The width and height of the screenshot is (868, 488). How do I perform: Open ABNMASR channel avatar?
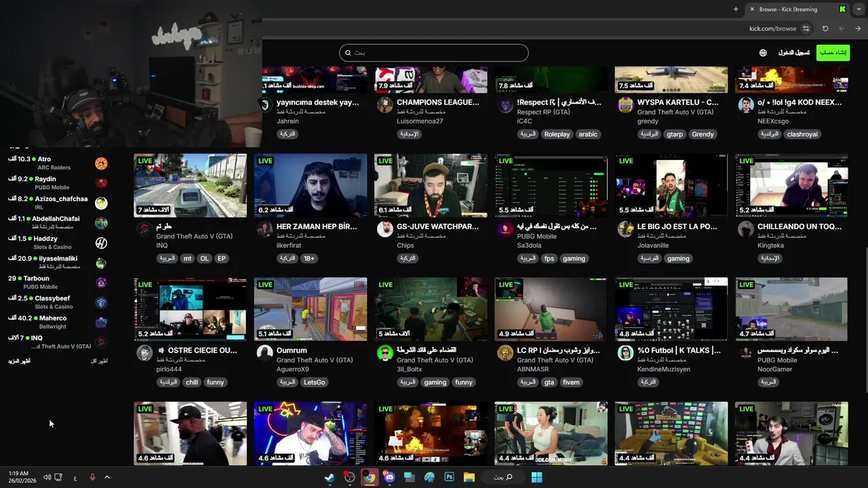pyautogui.click(x=505, y=352)
